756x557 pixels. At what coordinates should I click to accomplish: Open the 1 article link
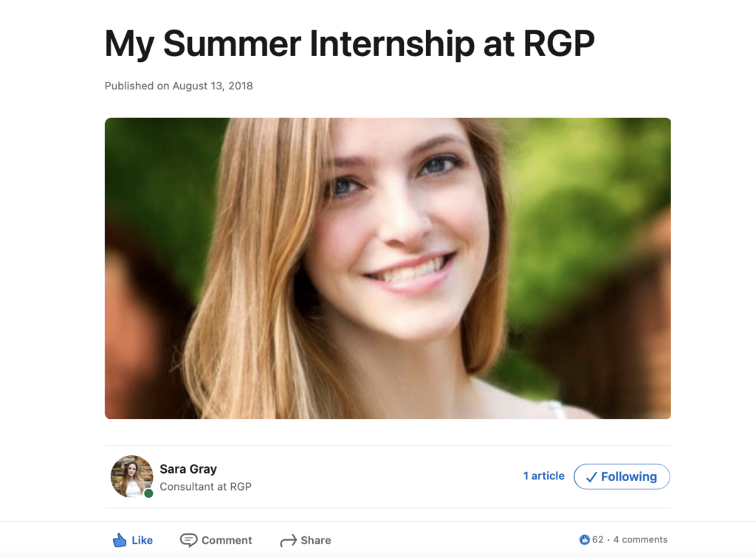pos(543,476)
